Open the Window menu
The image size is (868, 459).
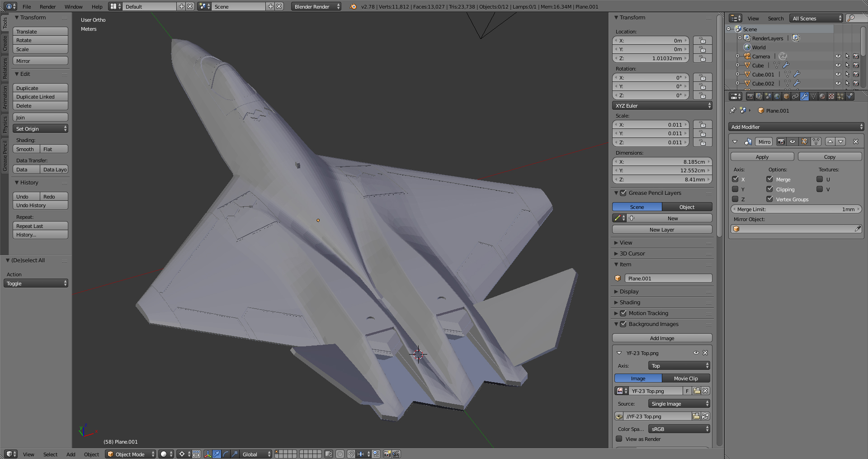coord(73,6)
